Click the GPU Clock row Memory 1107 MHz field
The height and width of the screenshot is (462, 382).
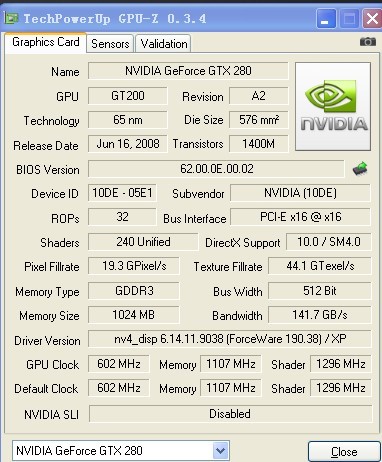pos(231,364)
